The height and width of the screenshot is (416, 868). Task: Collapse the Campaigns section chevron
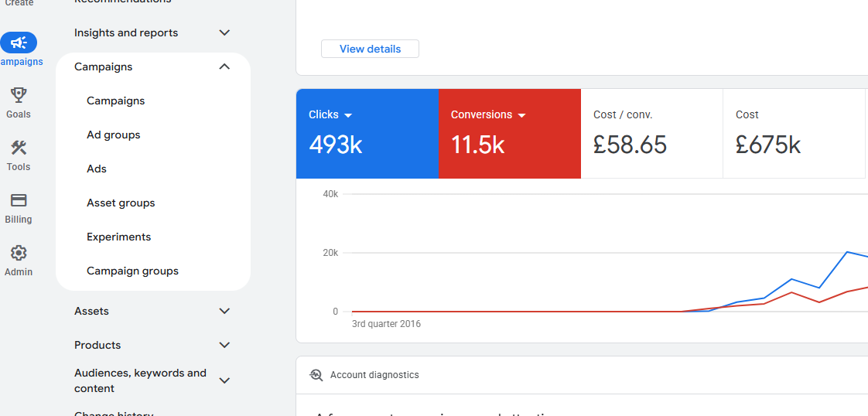tap(224, 66)
